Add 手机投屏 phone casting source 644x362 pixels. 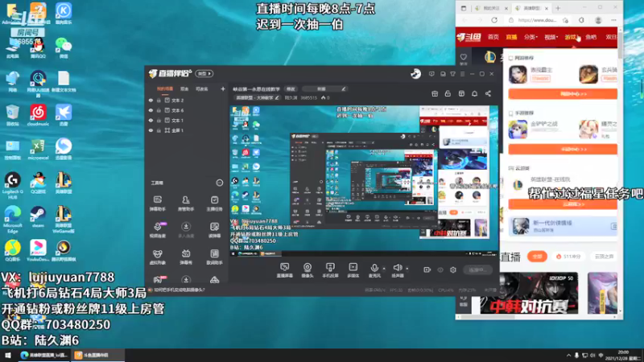tap(330, 270)
